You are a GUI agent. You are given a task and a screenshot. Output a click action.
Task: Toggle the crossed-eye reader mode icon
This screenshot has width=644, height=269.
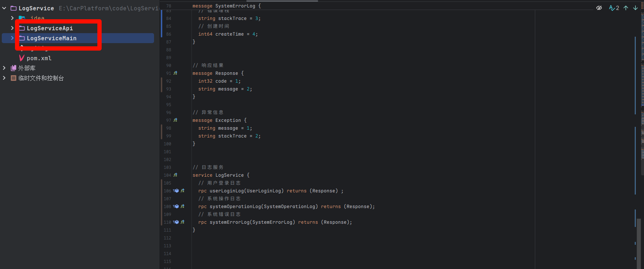pos(599,8)
